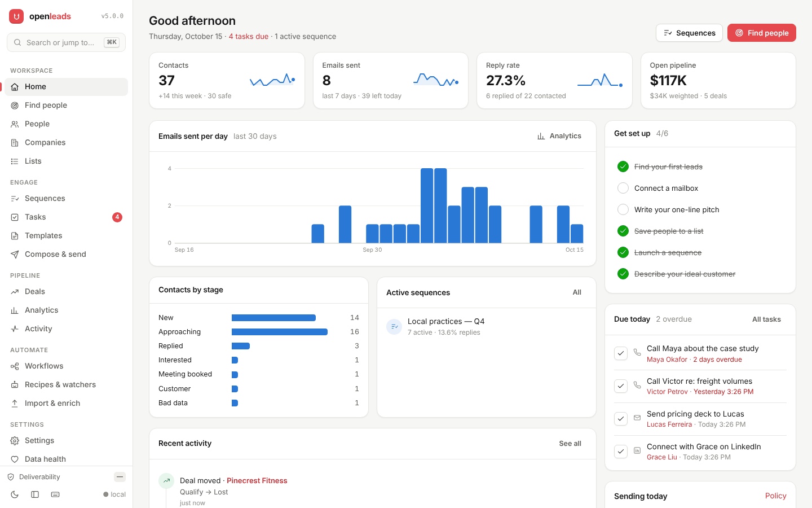Click the Replied stage bar
This screenshot has height=508, width=812.
tap(241, 346)
